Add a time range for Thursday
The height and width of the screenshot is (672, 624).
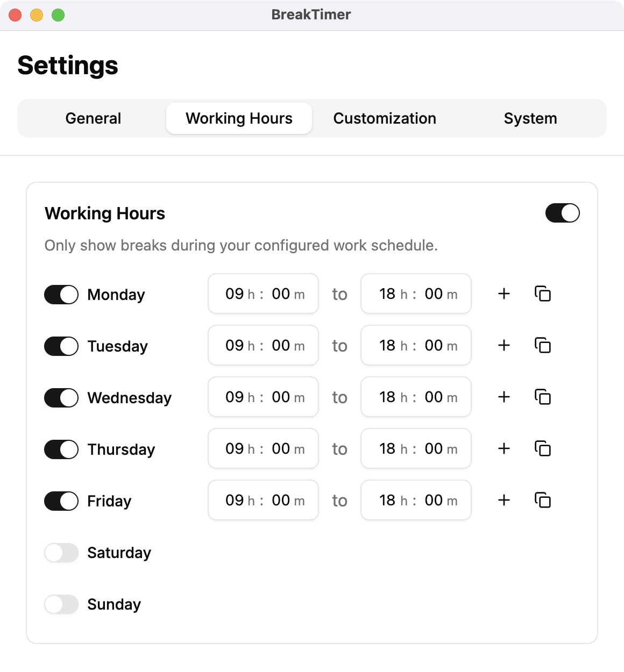click(x=504, y=448)
